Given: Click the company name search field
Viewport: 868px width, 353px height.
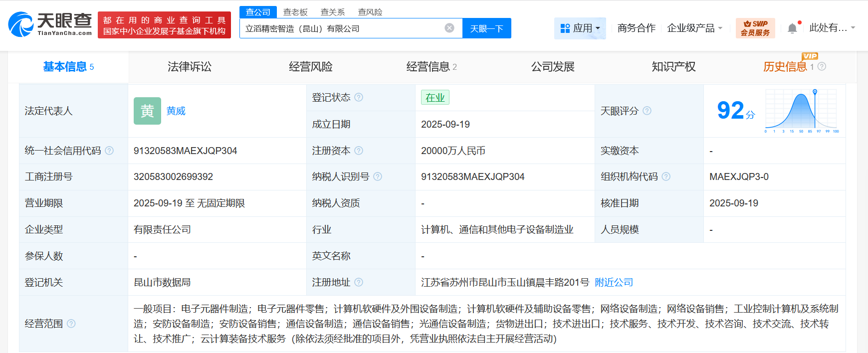Looking at the screenshot, I should tap(342, 28).
